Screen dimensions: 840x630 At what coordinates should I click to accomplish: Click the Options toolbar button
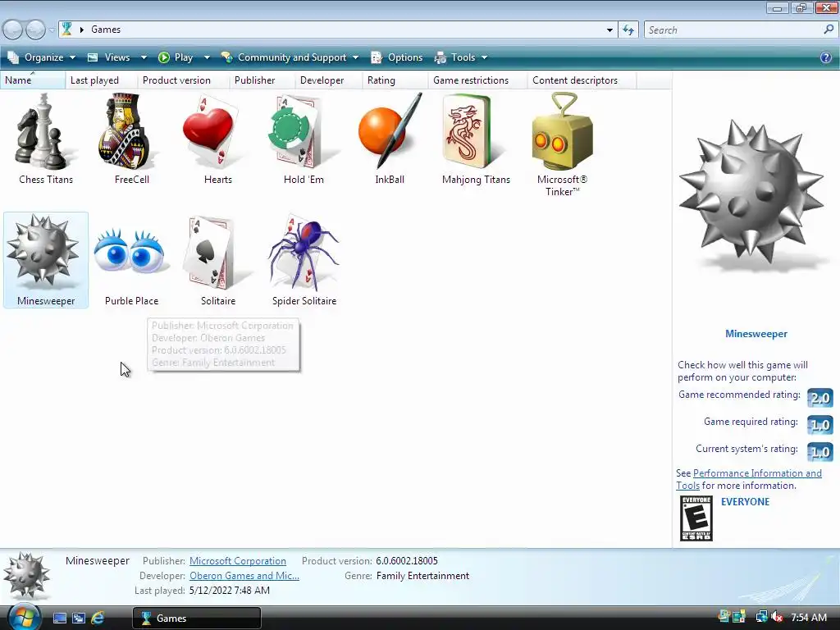pyautogui.click(x=397, y=57)
